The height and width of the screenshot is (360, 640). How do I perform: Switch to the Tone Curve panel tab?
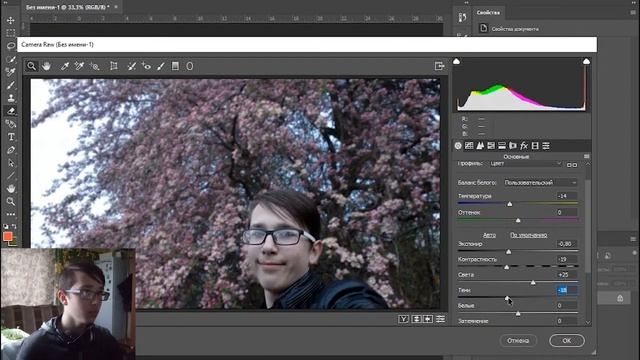[469, 146]
